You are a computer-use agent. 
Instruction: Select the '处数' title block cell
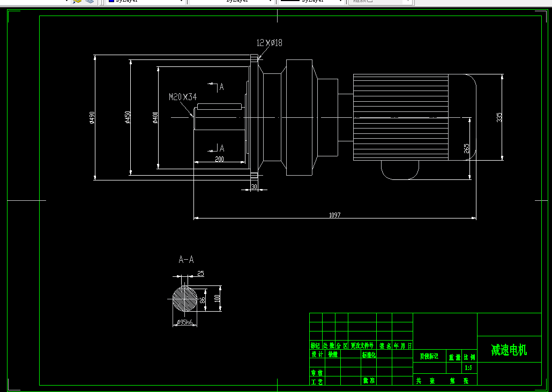click(x=329, y=345)
